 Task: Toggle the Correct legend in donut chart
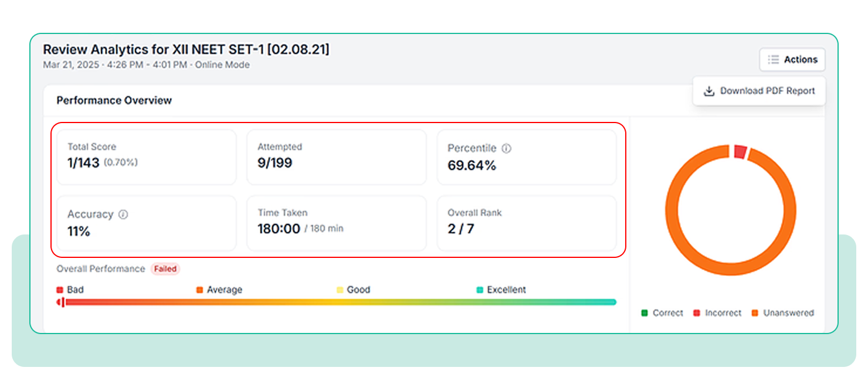pos(662,313)
